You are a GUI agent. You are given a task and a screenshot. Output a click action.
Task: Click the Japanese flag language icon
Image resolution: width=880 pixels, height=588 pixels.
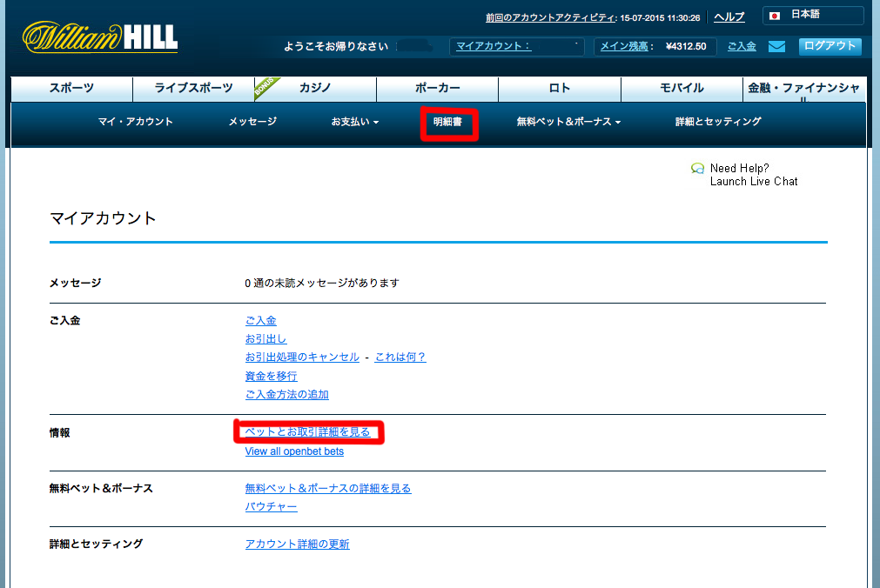[x=774, y=16]
